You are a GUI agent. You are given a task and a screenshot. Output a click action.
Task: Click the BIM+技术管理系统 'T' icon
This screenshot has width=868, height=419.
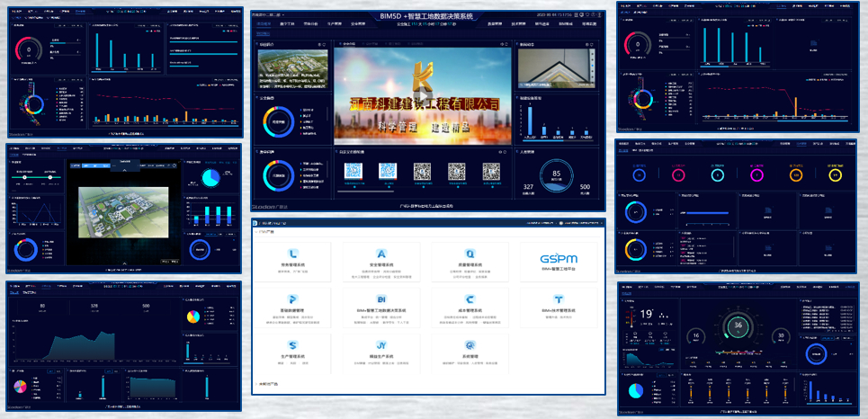click(x=559, y=299)
